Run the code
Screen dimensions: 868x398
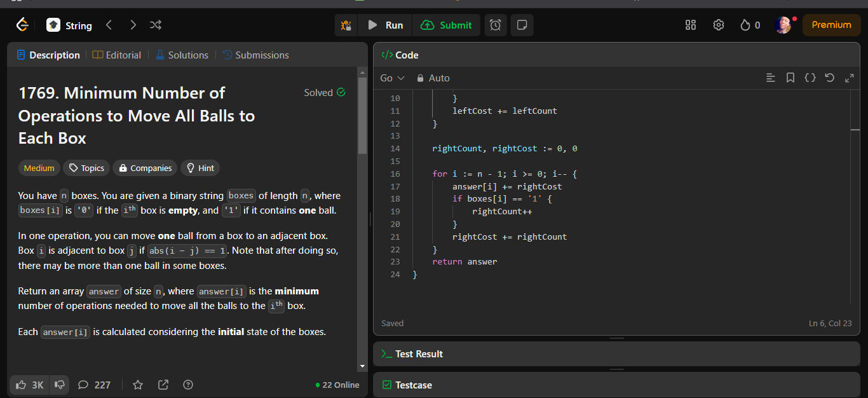coord(384,25)
